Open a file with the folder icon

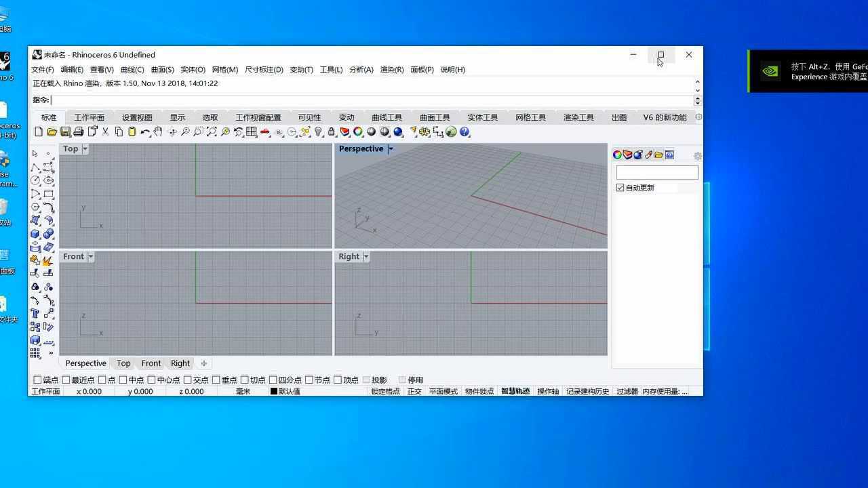coord(52,131)
